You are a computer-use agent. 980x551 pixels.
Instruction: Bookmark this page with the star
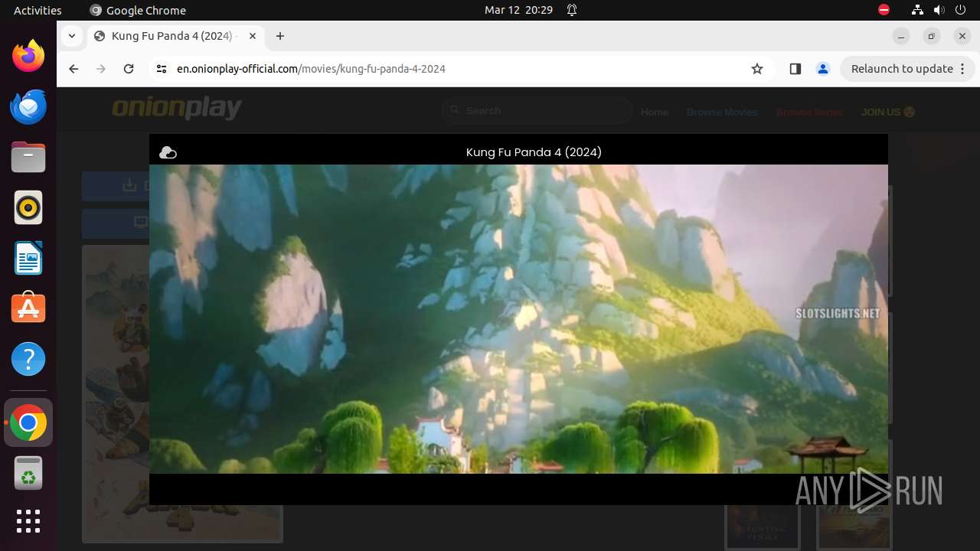coord(757,69)
